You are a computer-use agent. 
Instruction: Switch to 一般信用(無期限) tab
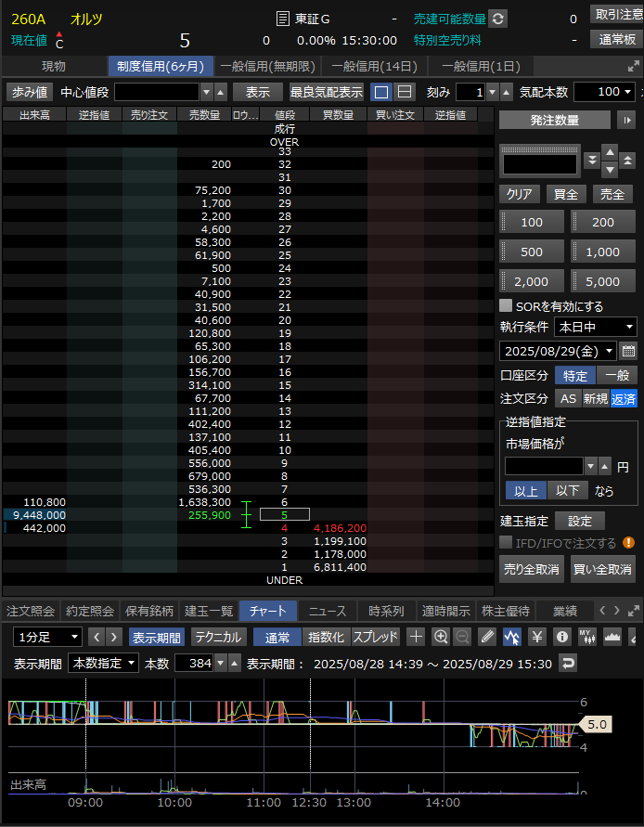[268, 67]
